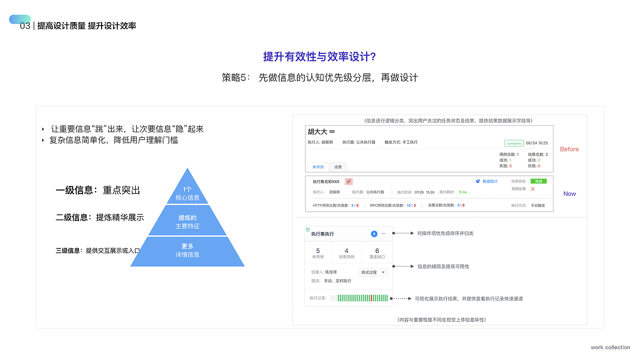Click the 场景总数: 2 value
Screen dimensions: 644x362
pyautogui.click(x=538, y=154)
